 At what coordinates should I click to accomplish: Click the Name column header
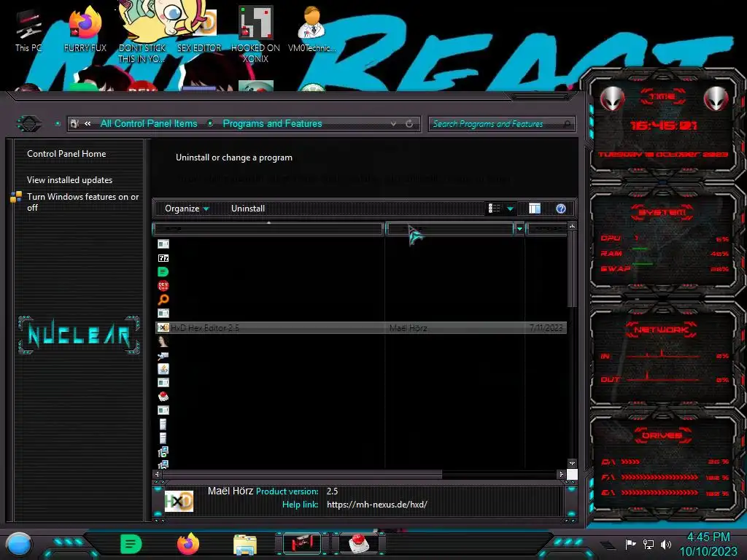(268, 229)
